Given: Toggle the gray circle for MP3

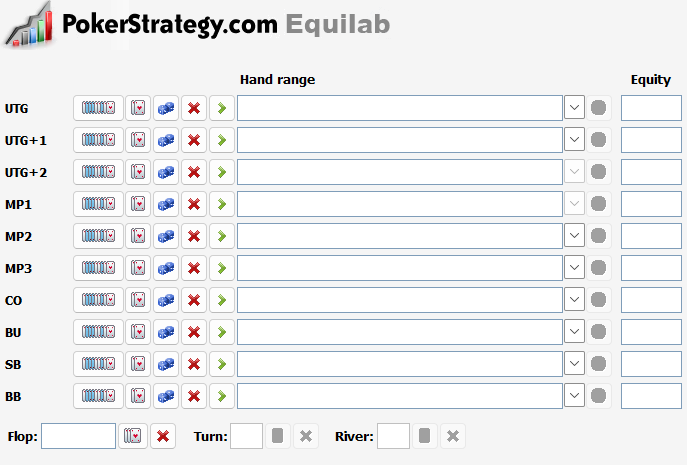Looking at the screenshot, I should pyautogui.click(x=599, y=268).
